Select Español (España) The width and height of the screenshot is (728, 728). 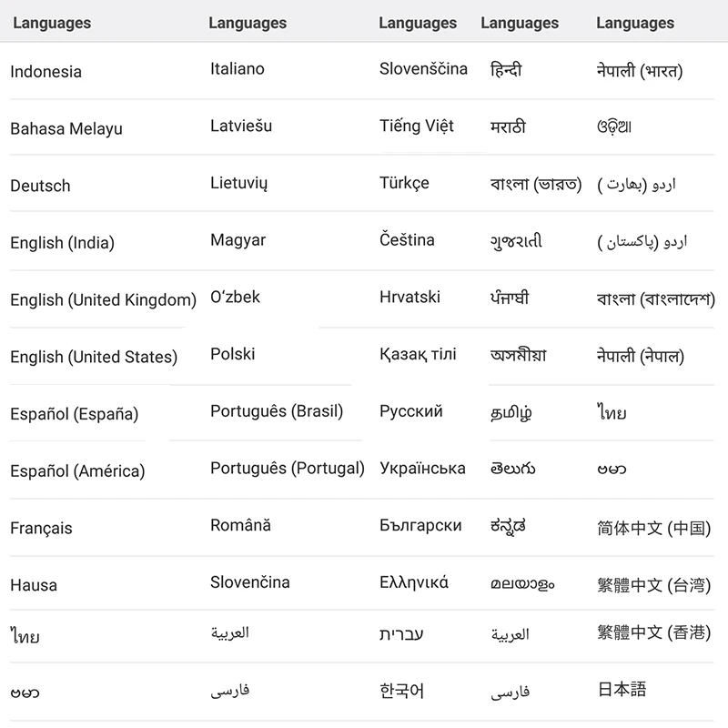(x=75, y=414)
